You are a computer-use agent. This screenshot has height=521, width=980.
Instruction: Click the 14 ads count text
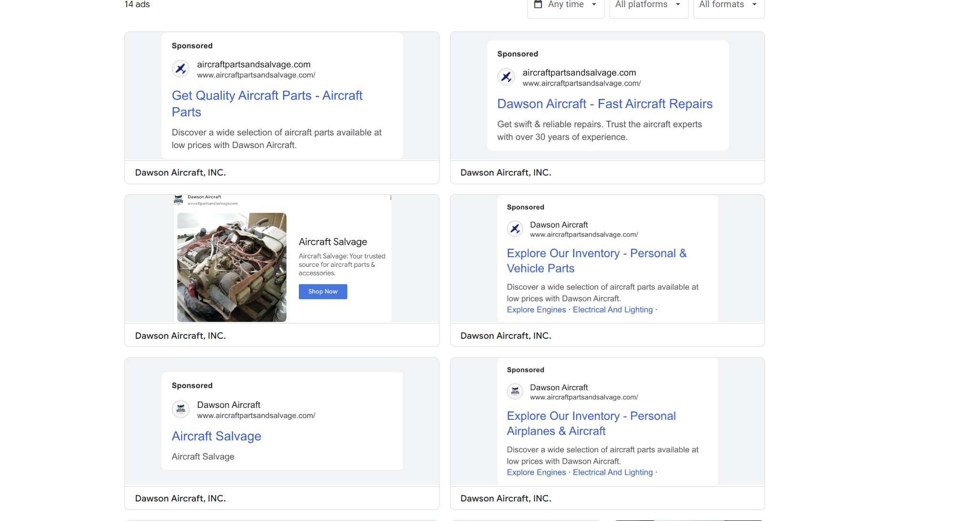coord(137,4)
